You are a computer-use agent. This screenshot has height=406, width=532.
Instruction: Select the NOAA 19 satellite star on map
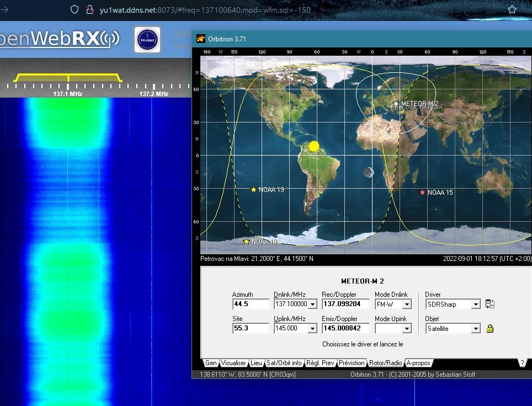point(253,190)
